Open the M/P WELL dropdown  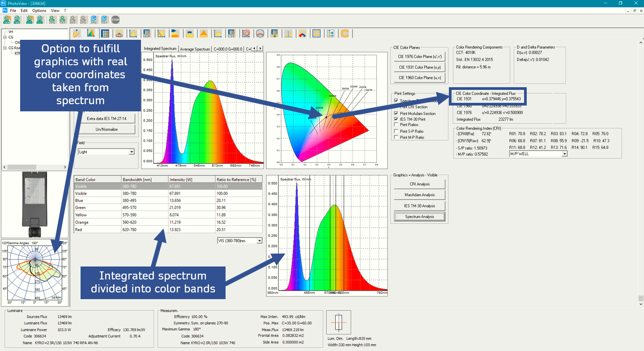[x=564, y=154]
